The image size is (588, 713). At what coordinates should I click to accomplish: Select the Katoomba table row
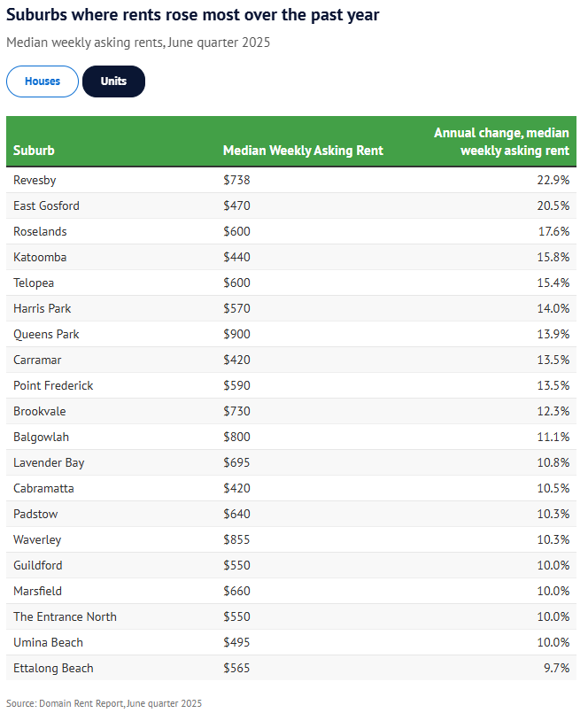(x=291, y=257)
